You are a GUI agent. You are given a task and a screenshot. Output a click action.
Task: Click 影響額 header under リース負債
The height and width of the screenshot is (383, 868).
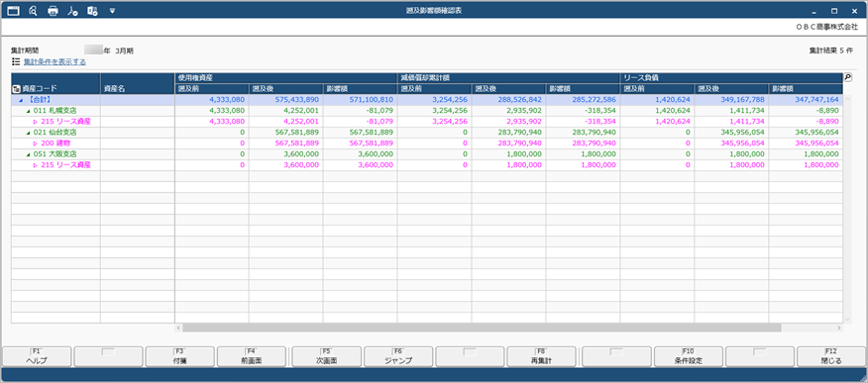[806, 88]
